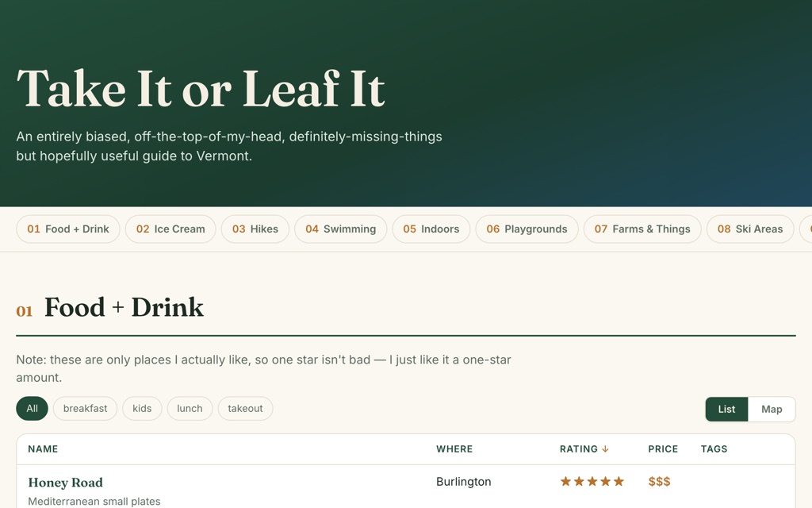The image size is (812, 508).
Task: Open 07 Farms & Things section
Action: click(x=642, y=229)
